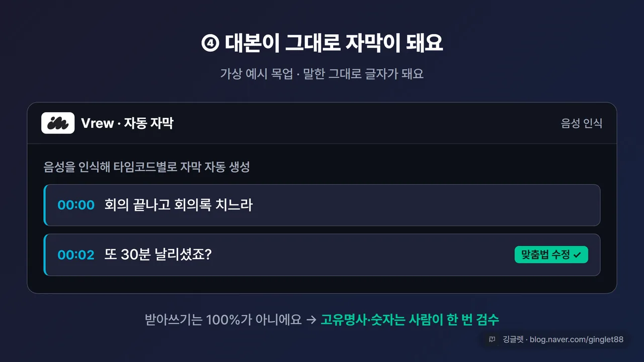Click the circled number 4 icon in title
This screenshot has width=644, height=362.
[x=210, y=44]
